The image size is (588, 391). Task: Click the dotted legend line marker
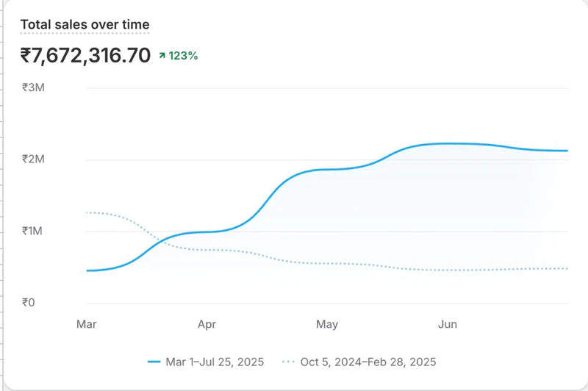coord(290,362)
